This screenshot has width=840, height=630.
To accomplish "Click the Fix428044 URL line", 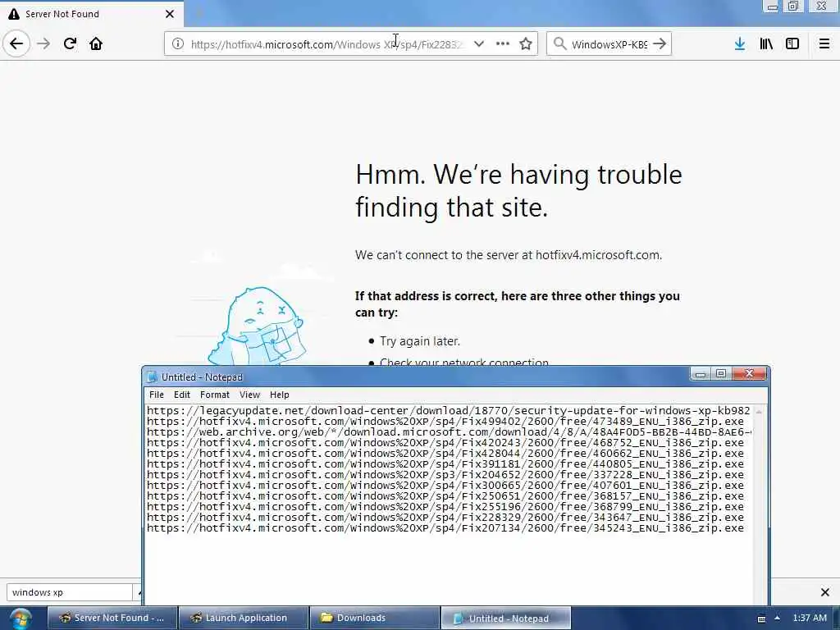I will (x=445, y=454).
